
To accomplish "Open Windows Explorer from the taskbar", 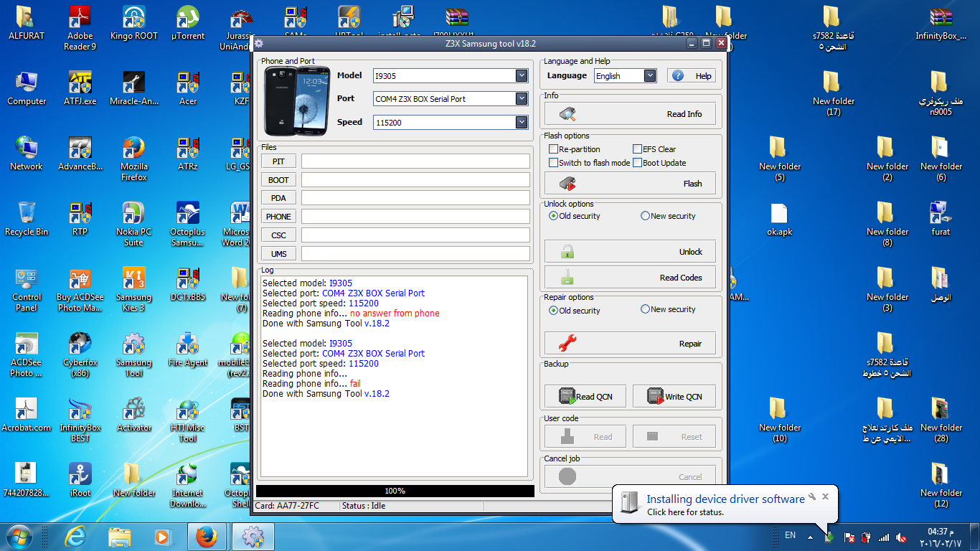I will (x=118, y=536).
